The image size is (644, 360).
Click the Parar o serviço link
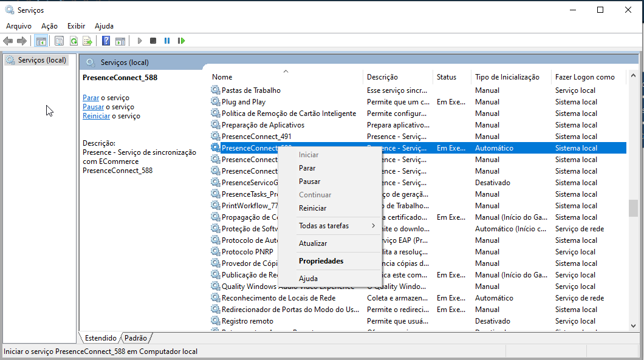tap(91, 98)
